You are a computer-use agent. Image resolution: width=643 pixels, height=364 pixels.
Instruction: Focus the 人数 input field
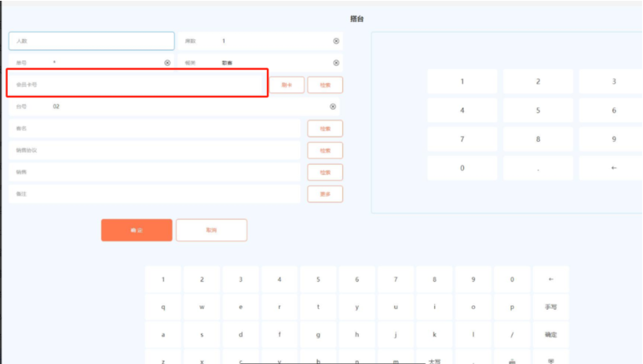91,41
